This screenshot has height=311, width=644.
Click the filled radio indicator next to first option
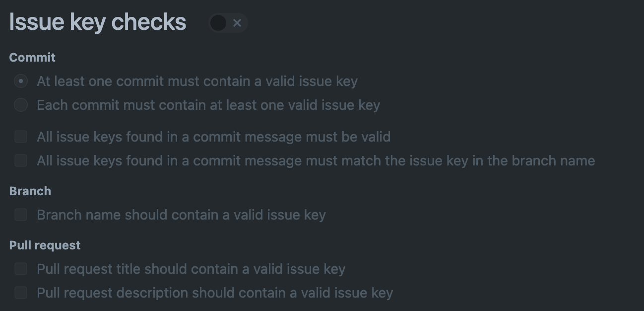pyautogui.click(x=20, y=81)
